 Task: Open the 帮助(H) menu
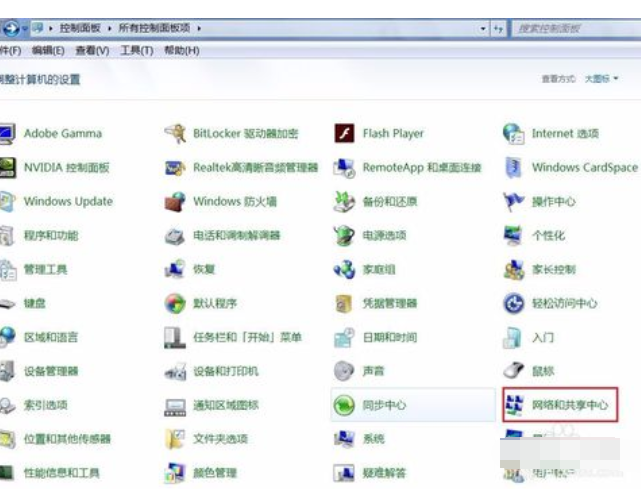182,51
